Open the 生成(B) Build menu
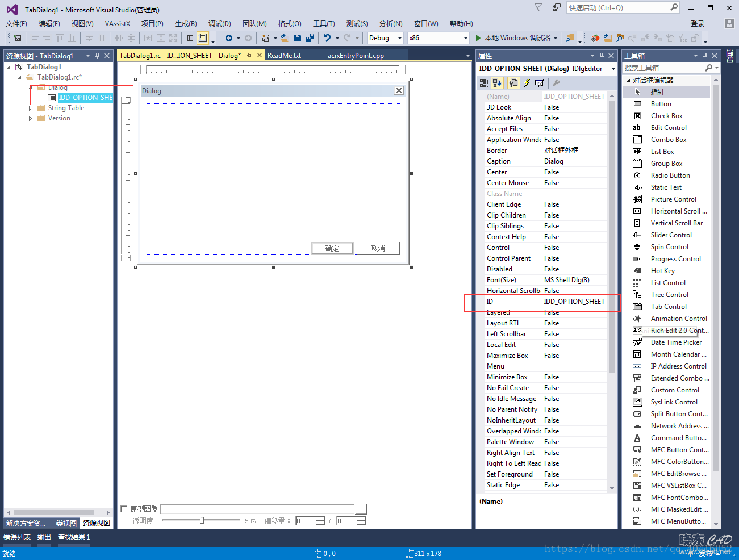Image resolution: width=739 pixels, height=560 pixels. pyautogui.click(x=186, y=23)
